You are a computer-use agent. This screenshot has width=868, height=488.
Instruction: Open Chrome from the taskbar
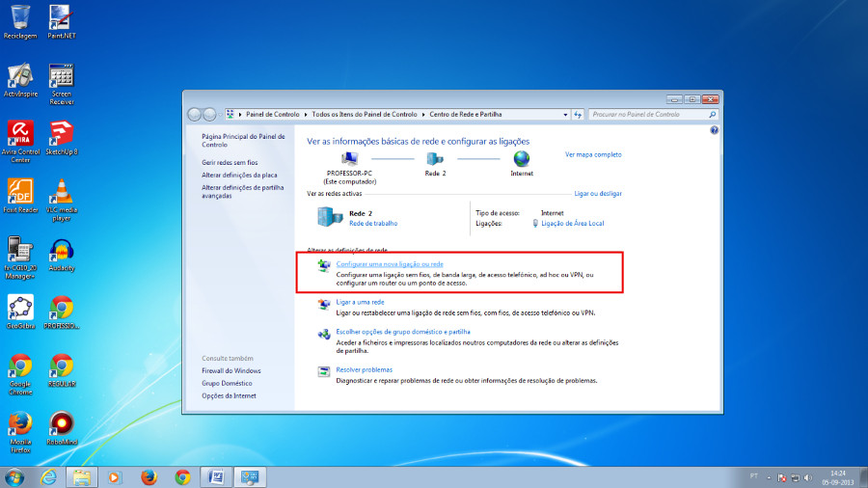[182, 477]
